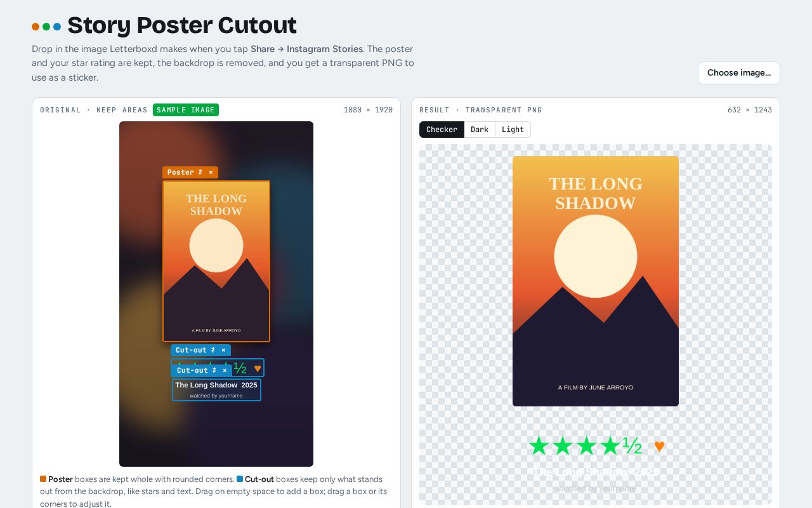Click the "ORIGINAL · KEEP AREAS" label
Screen dimensions: 812x508
click(94, 110)
